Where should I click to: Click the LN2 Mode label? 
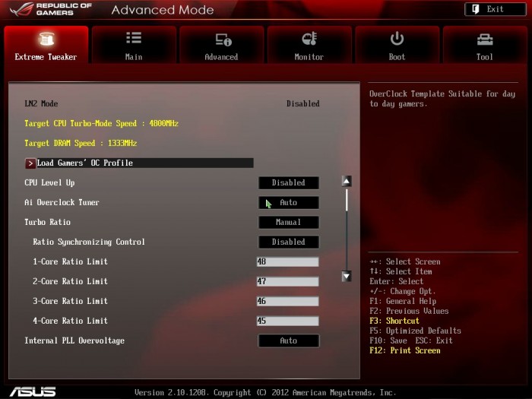(x=41, y=103)
